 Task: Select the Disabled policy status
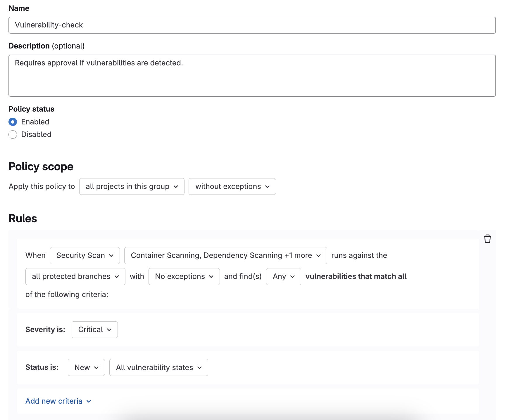(x=13, y=134)
